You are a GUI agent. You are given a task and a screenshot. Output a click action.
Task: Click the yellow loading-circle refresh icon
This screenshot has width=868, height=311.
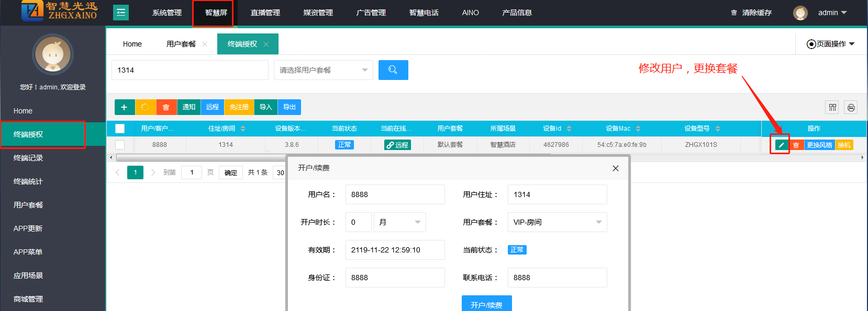[x=145, y=107]
